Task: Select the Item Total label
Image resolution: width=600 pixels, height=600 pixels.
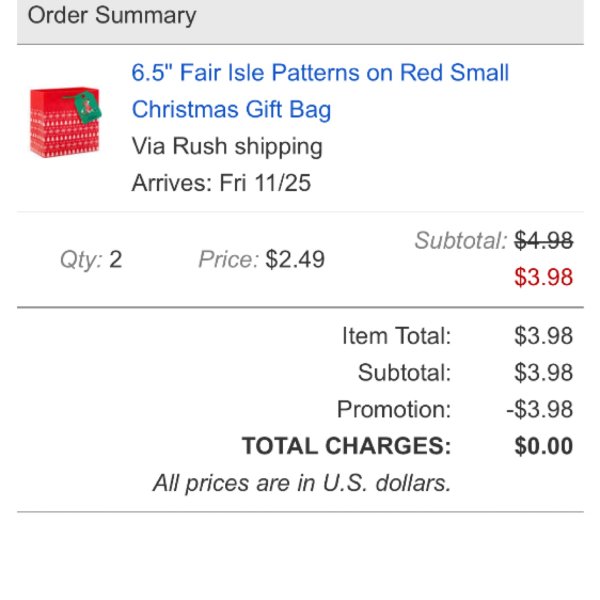Action: tap(396, 336)
